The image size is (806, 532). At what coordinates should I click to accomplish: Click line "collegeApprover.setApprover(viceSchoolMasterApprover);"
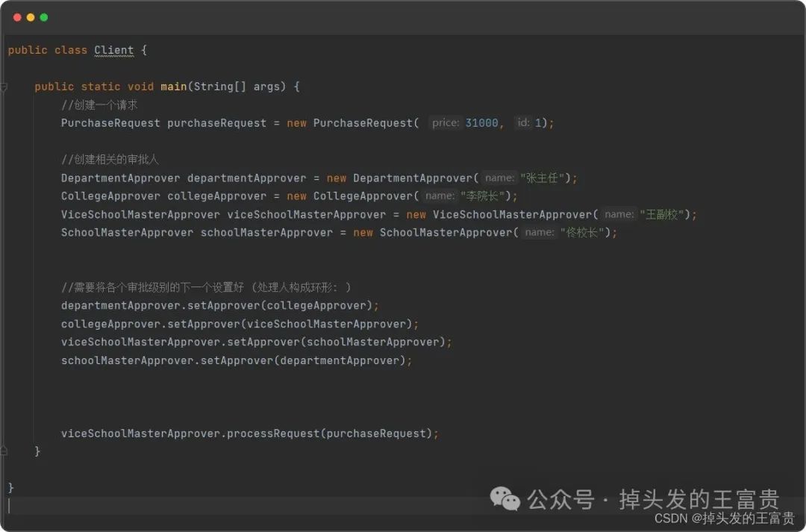[240, 324]
